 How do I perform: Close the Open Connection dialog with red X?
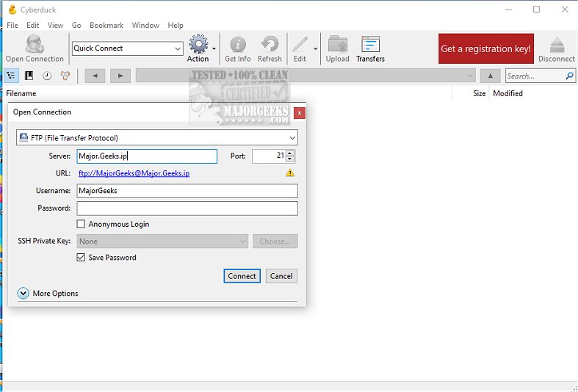click(300, 113)
